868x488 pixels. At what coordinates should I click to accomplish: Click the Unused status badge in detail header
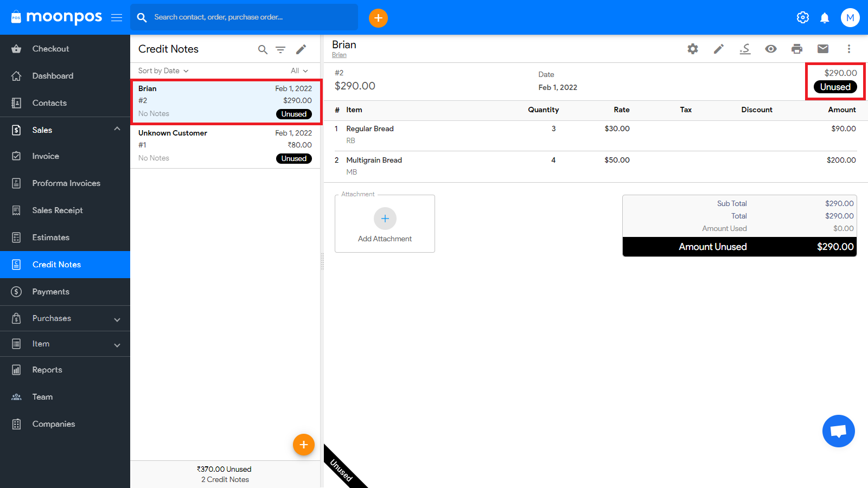pyautogui.click(x=835, y=87)
